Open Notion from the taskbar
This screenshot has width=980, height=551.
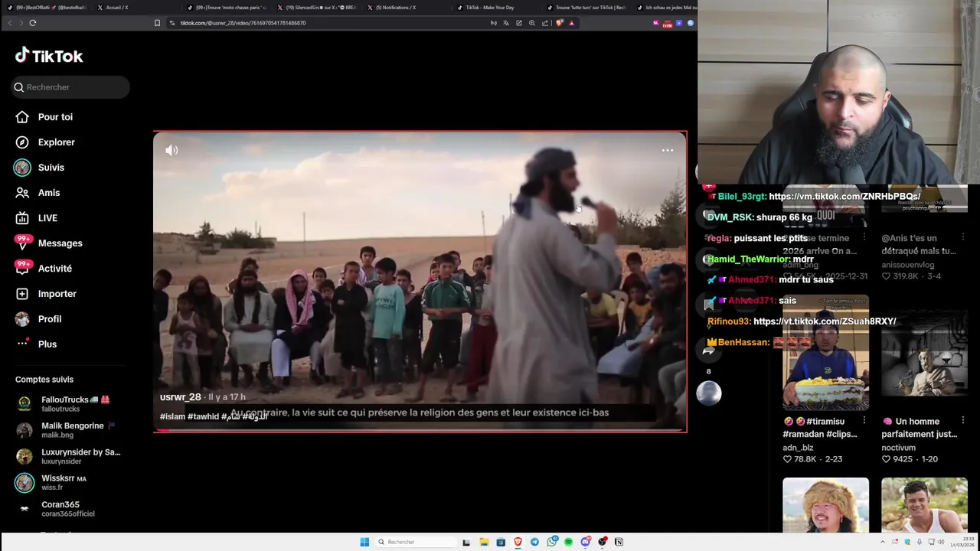619,542
